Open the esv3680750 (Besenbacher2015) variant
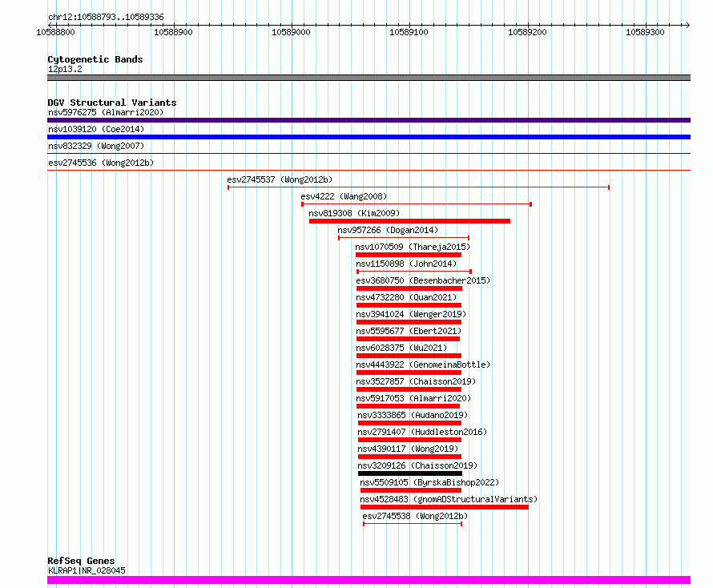 pyautogui.click(x=423, y=280)
